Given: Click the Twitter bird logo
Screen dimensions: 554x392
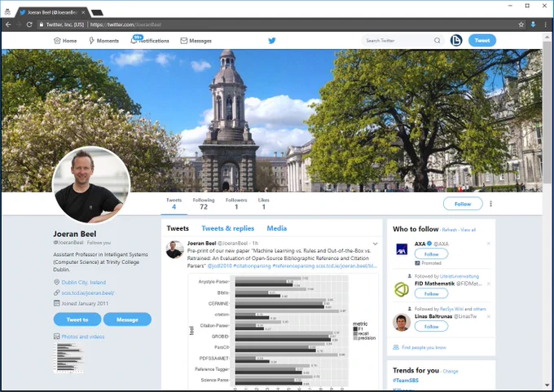Looking at the screenshot, I should (x=271, y=41).
